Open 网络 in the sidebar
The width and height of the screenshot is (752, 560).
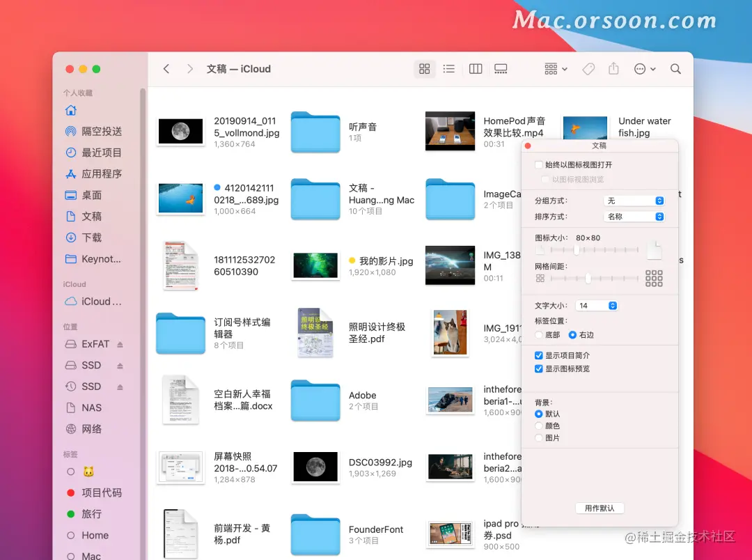click(84, 429)
